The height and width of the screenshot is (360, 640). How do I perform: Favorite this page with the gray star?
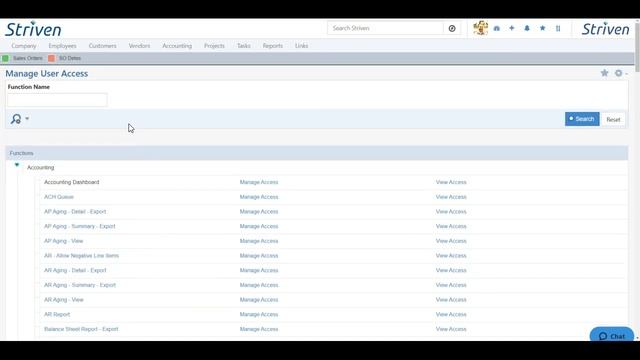point(604,73)
